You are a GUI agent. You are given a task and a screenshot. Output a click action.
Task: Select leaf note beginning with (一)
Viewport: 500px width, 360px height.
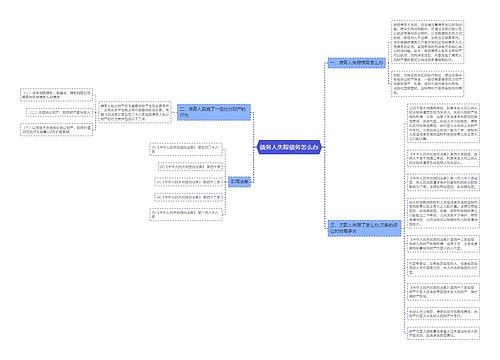click(x=57, y=95)
